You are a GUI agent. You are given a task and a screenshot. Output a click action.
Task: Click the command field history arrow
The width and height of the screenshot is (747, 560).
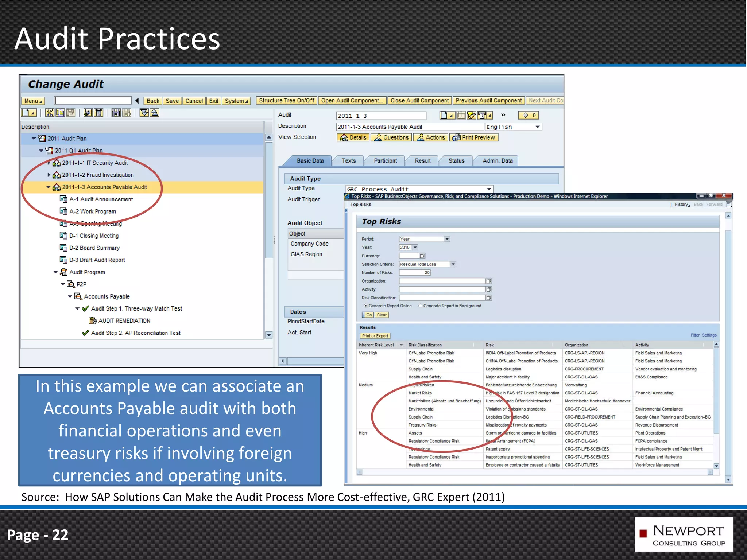pos(137,101)
